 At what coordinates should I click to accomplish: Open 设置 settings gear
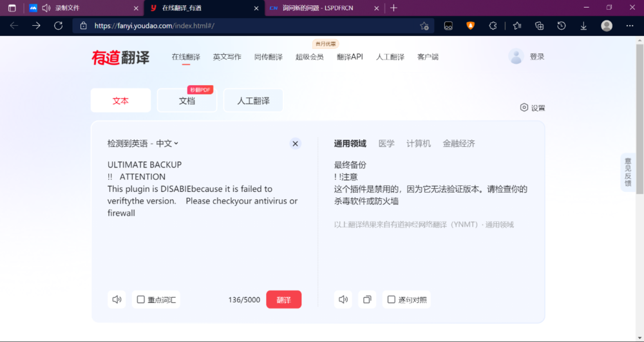(x=533, y=108)
